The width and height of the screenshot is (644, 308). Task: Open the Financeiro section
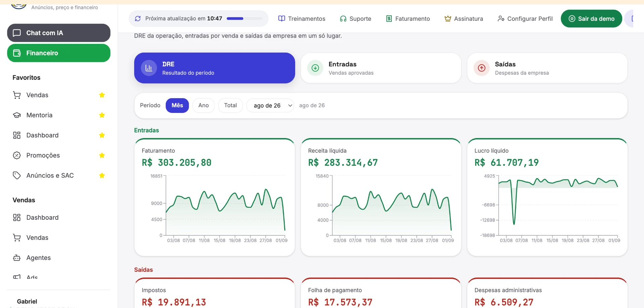pos(59,53)
